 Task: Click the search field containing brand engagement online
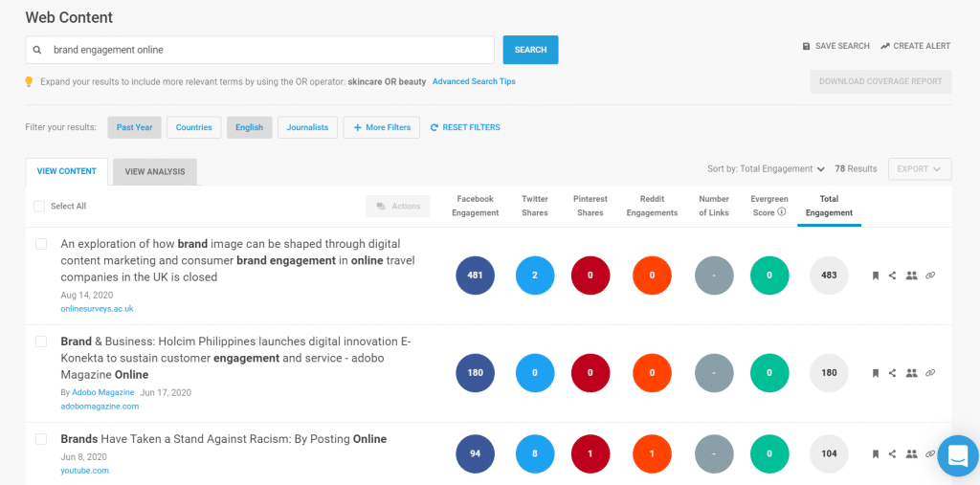[260, 50]
